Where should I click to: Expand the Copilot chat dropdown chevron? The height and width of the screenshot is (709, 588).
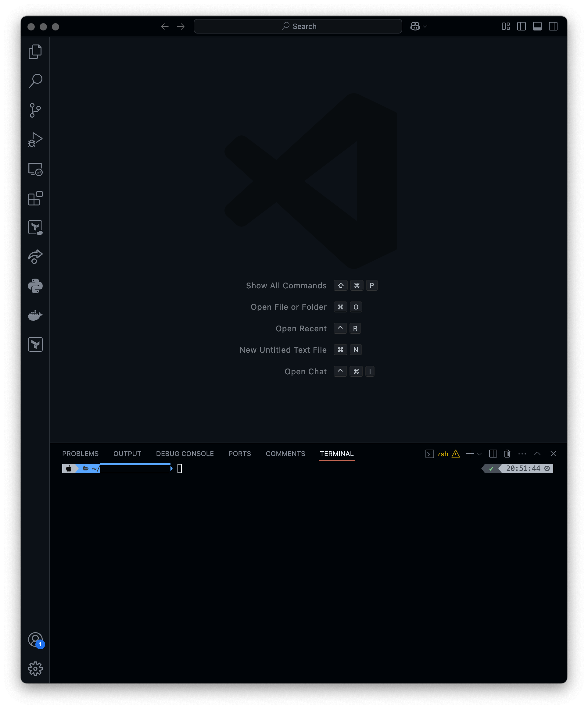(425, 26)
